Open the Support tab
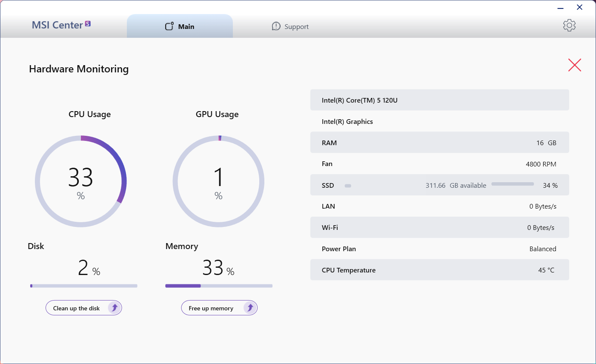The height and width of the screenshot is (364, 596). [290, 26]
